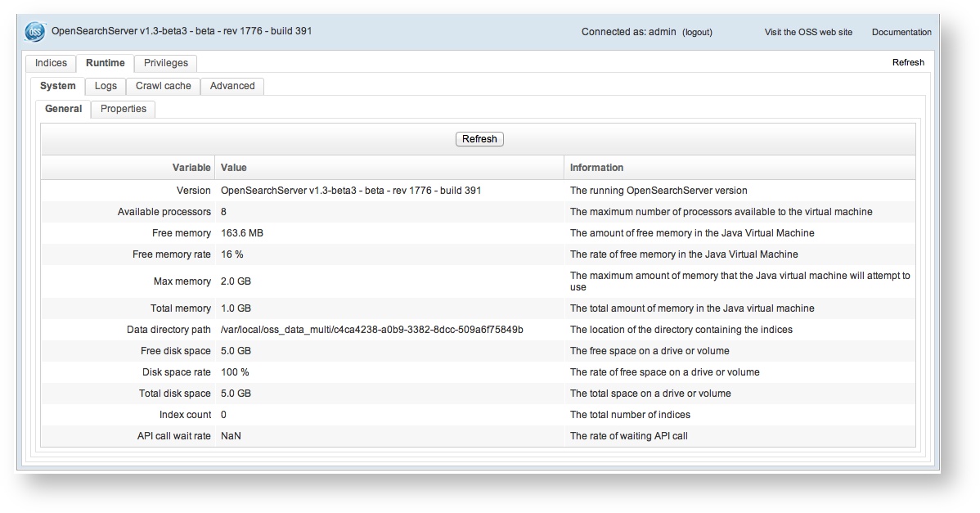The width and height of the screenshot is (980, 513).
Task: Select the '16 %' value
Action: pos(232,254)
